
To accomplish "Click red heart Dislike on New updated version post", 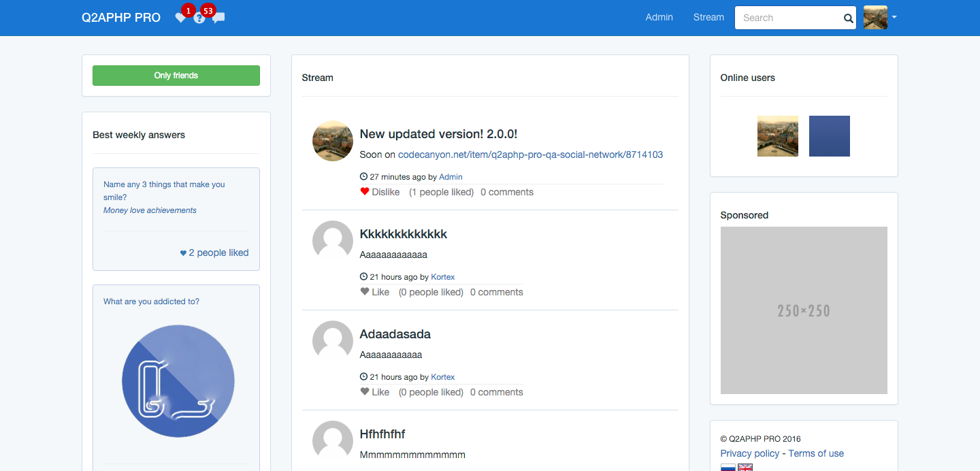I will click(x=380, y=192).
